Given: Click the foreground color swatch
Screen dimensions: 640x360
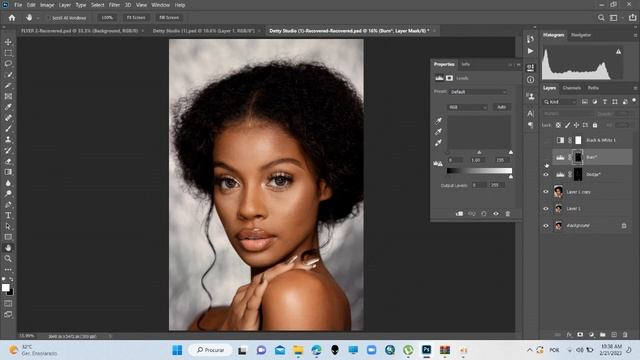Looking at the screenshot, I should click(x=6, y=288).
